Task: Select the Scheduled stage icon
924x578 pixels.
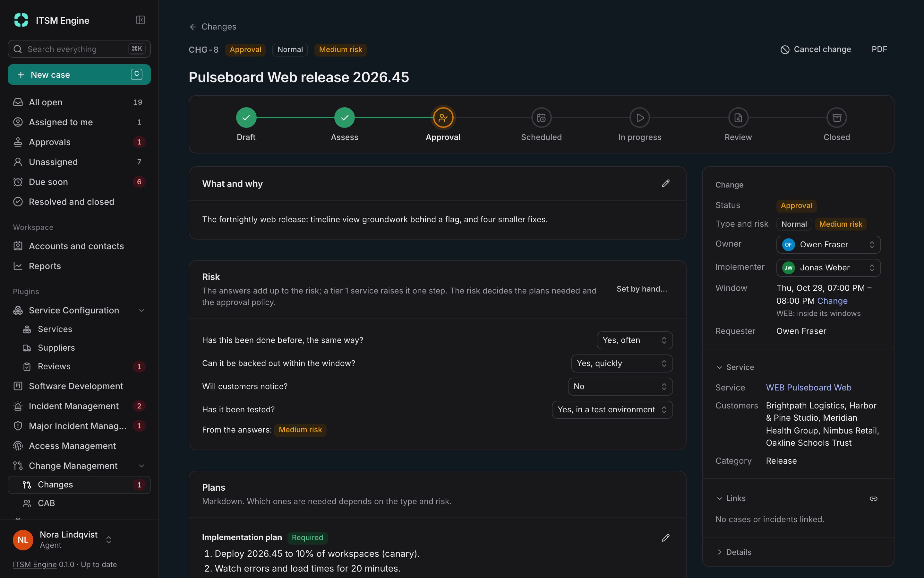Action: 542,118
